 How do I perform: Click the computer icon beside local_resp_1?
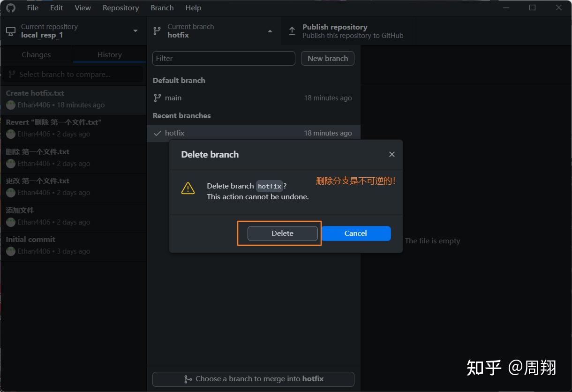click(11, 31)
